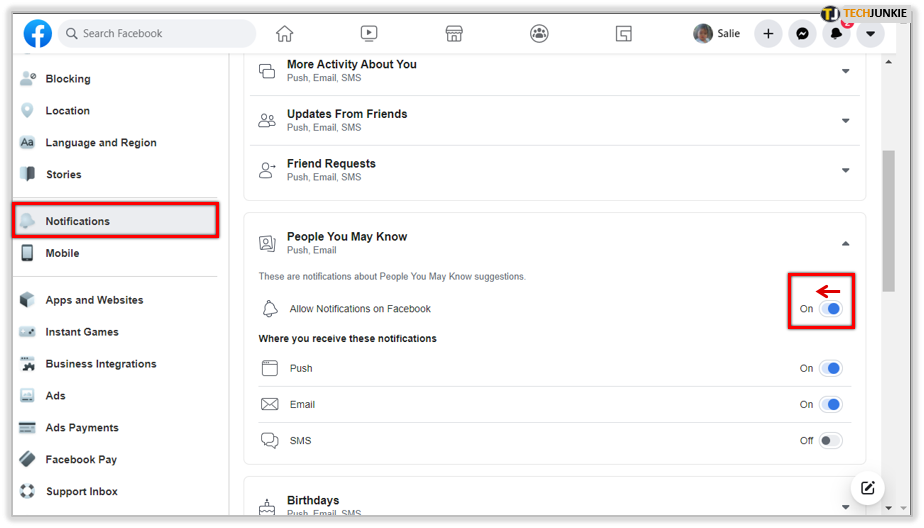Expand the Updates From Friends section
This screenshot has width=924, height=528.
(x=846, y=121)
